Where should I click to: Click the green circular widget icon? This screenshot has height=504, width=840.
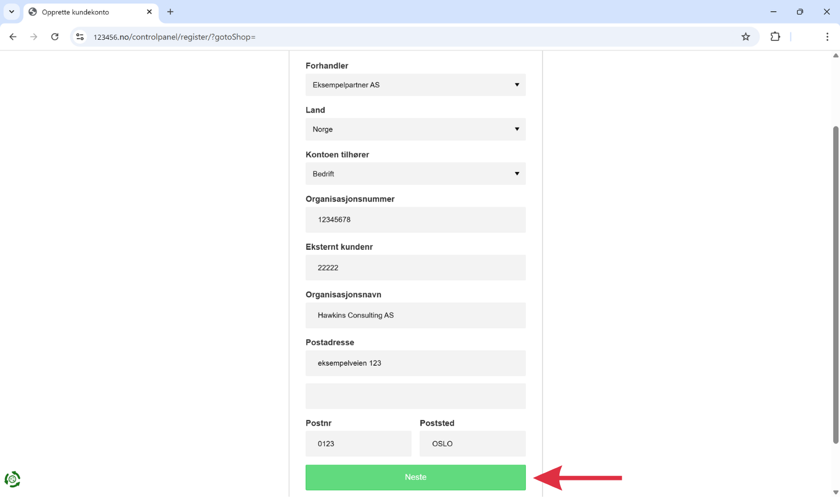click(x=12, y=479)
